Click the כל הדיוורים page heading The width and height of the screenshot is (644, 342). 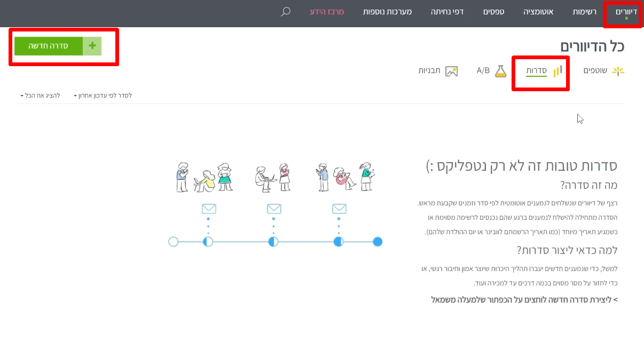pyautogui.click(x=592, y=46)
